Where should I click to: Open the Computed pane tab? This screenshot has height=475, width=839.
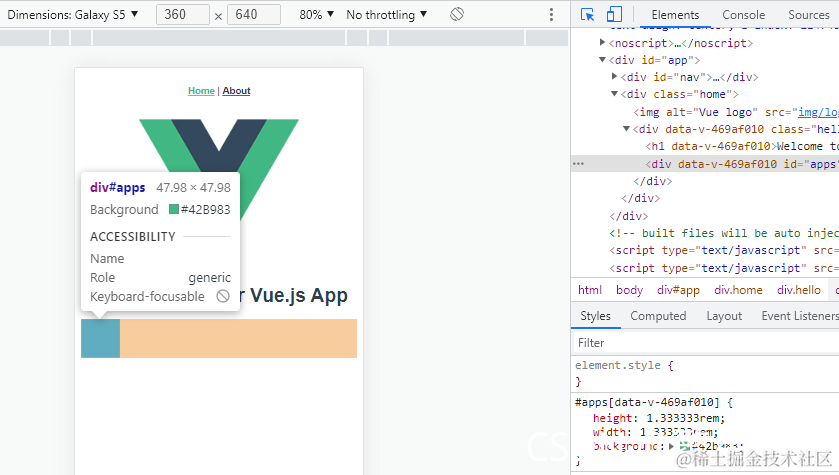click(658, 316)
